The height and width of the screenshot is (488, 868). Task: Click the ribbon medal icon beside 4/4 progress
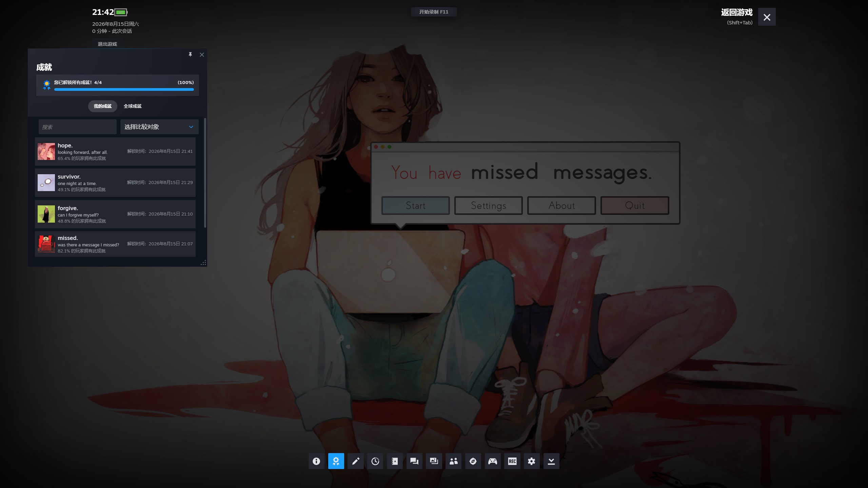(x=47, y=85)
